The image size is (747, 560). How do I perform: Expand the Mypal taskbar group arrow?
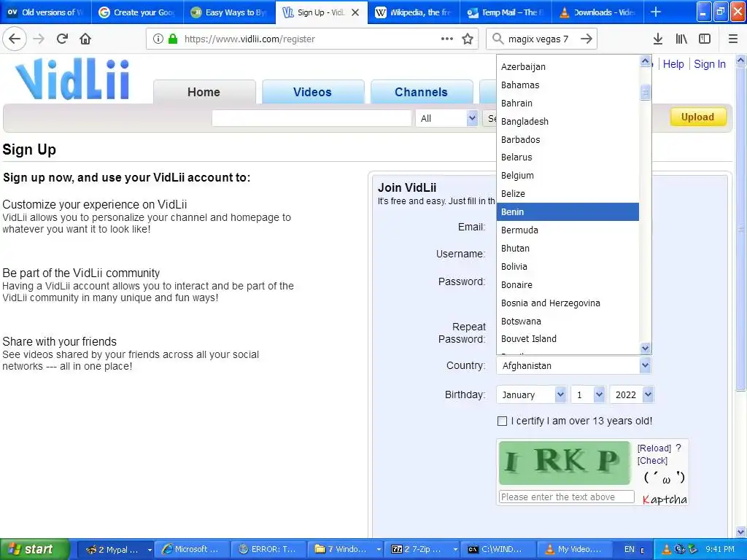[150, 550]
